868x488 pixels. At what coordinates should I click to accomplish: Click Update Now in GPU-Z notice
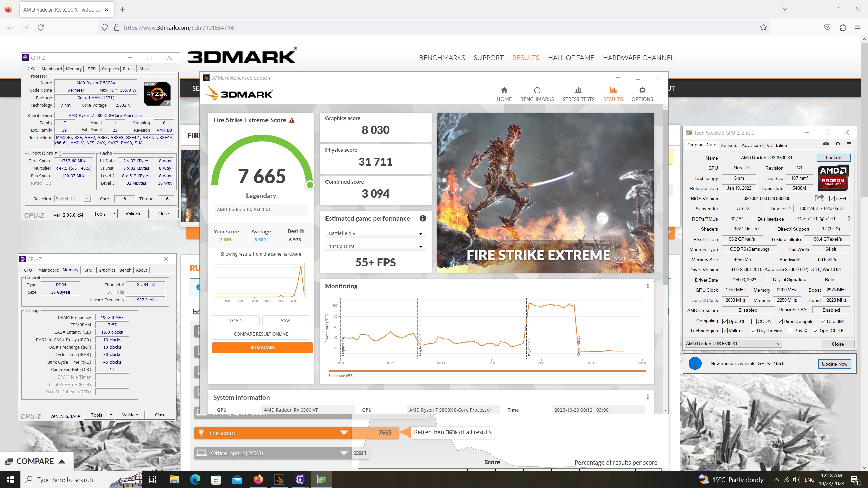834,364
